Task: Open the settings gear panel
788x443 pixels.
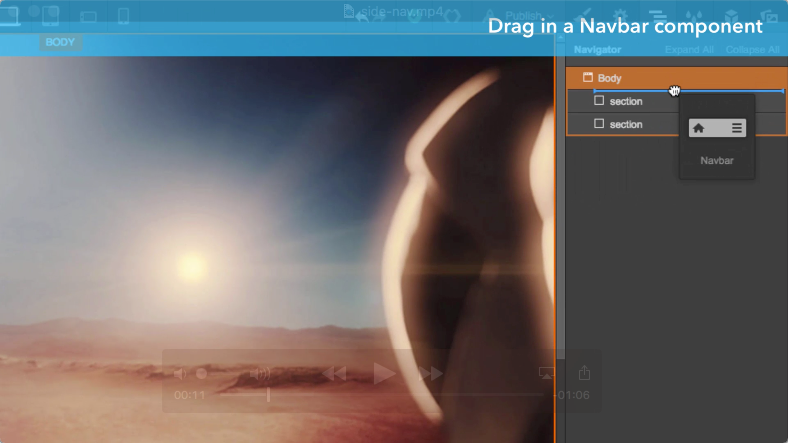Action: 620,16
